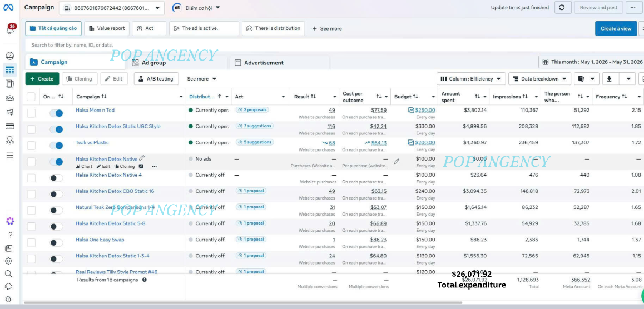644x309 pixels.
Task: Turn off Halsa Kitchen Detox Static UGC Style toggle
Action: tap(56, 129)
